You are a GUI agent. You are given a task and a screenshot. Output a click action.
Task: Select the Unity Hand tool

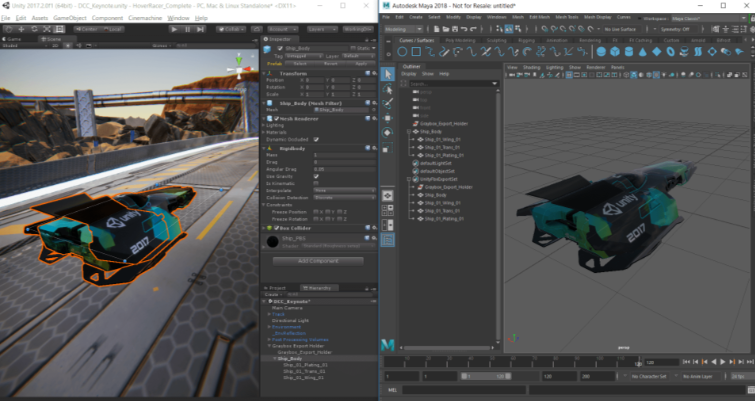(x=6, y=29)
